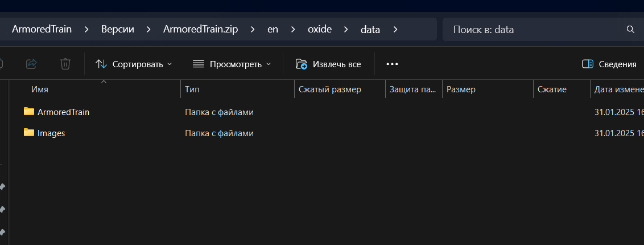Select the ArmoredTrain folder icon
Viewport: 644px width, 245px height.
coord(29,112)
